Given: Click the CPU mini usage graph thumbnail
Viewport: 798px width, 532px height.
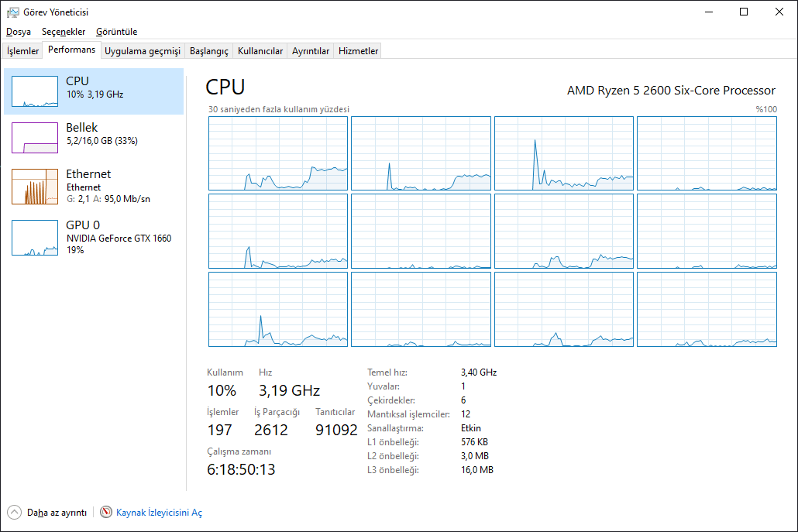Looking at the screenshot, I should point(35,91).
